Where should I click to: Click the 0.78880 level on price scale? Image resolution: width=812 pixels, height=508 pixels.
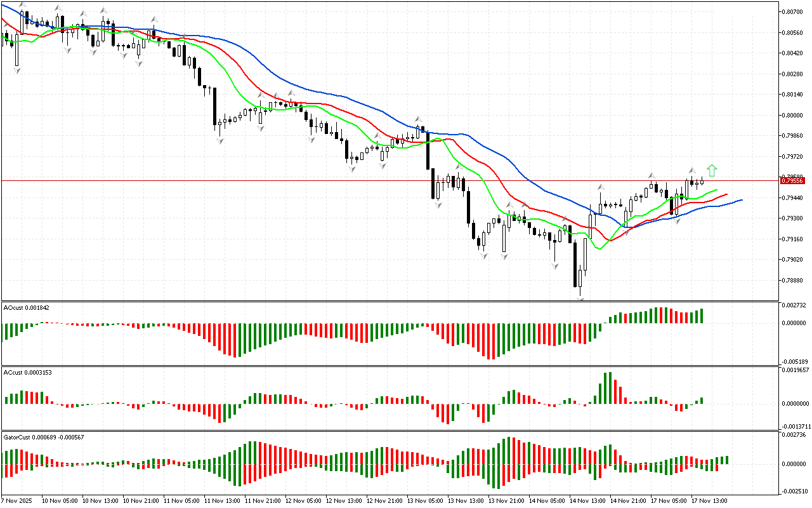point(792,280)
